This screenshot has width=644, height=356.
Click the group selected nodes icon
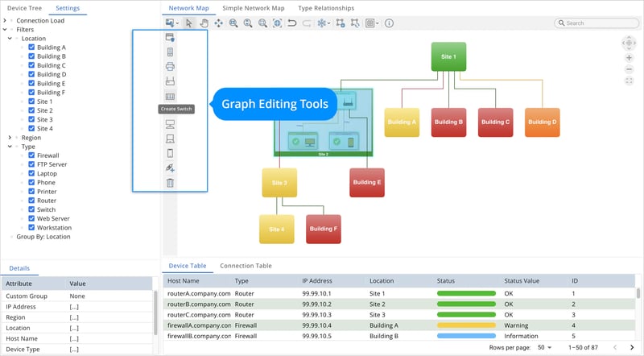click(340, 23)
